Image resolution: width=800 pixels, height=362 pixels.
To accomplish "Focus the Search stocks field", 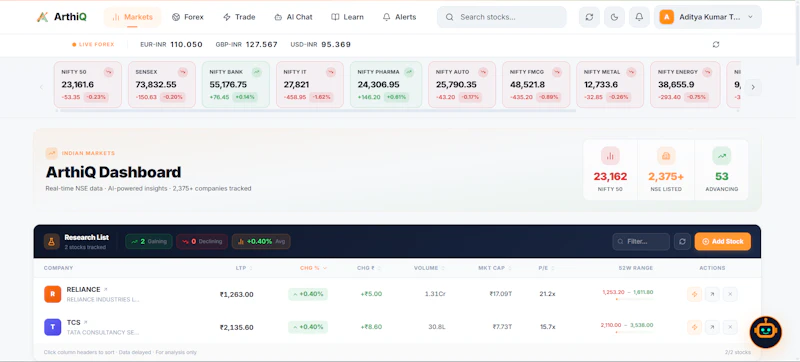I will 502,17.
